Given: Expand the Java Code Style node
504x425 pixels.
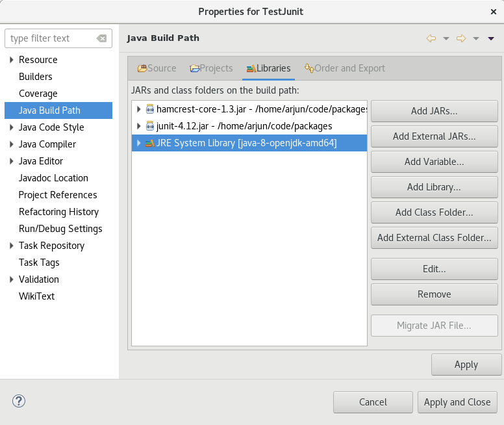Looking at the screenshot, I should pyautogui.click(x=12, y=127).
